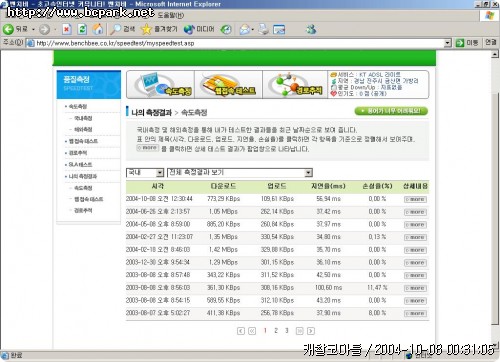This screenshot has width=500, height=362.
Task: Open the History clock icon
Action: coord(226,30)
